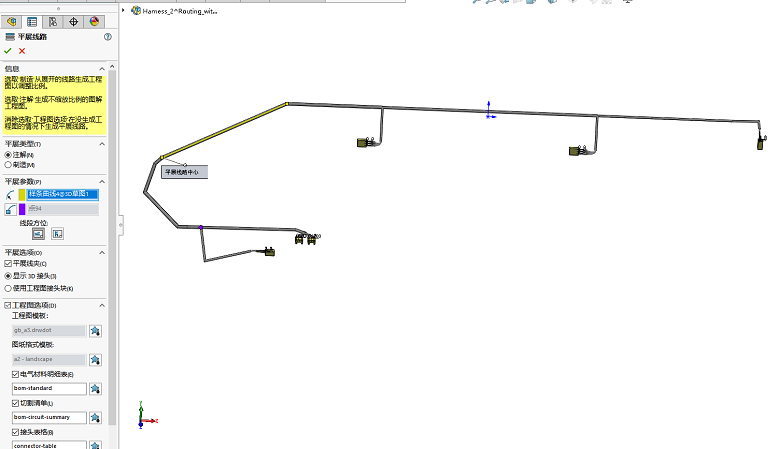Browse favorites for bom-circuit-summary template

[x=95, y=417]
